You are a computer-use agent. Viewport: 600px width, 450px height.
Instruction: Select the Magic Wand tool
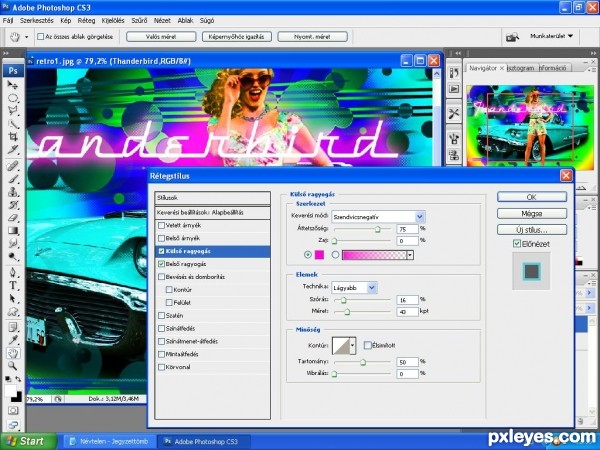click(13, 124)
